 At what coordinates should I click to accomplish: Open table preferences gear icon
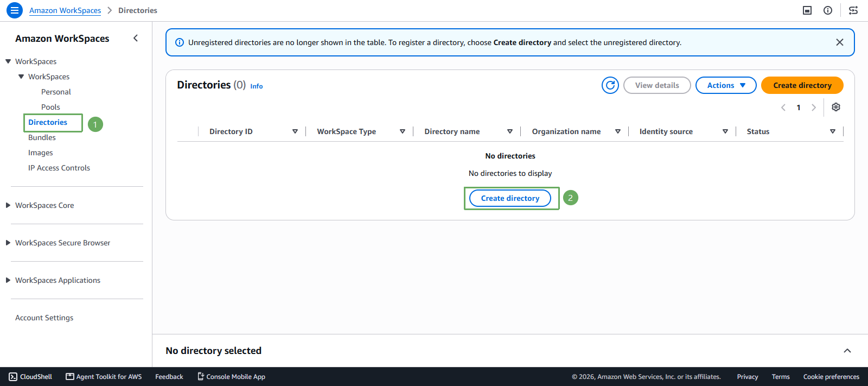(x=836, y=107)
